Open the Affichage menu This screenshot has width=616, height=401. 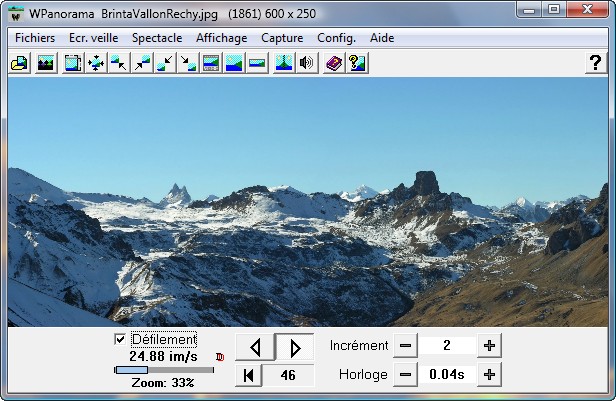click(222, 38)
